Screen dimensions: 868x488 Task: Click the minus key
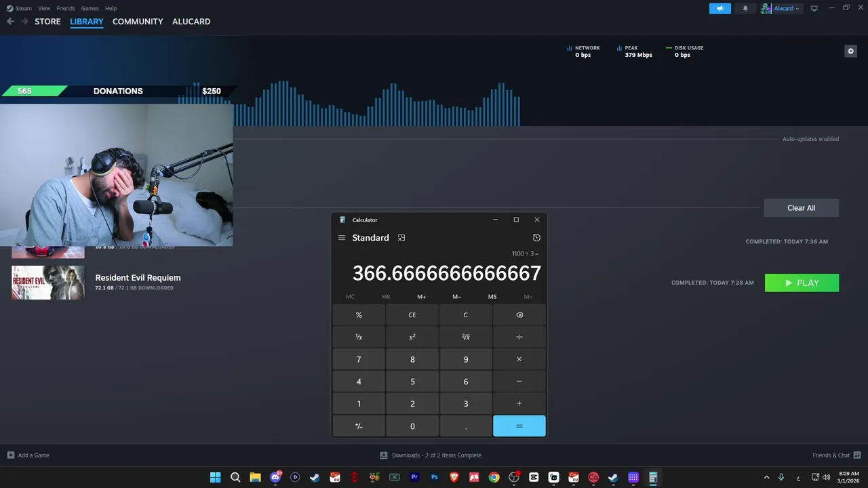click(x=519, y=382)
